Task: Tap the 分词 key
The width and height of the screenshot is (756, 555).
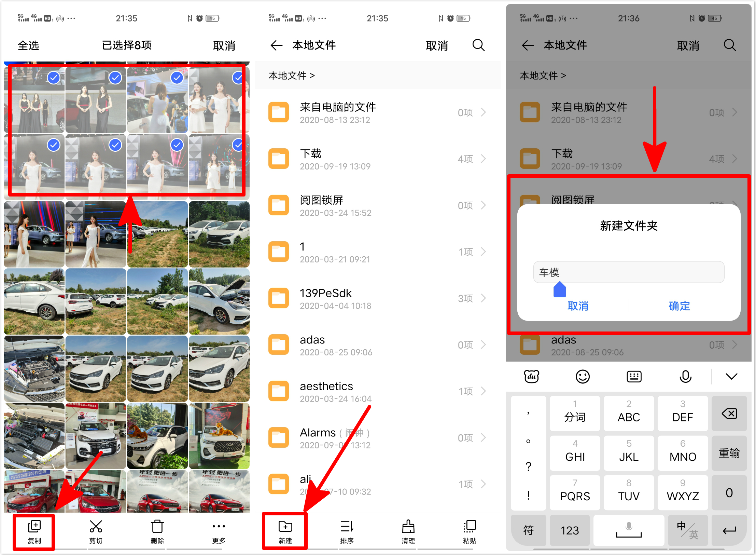Action: pos(575,414)
